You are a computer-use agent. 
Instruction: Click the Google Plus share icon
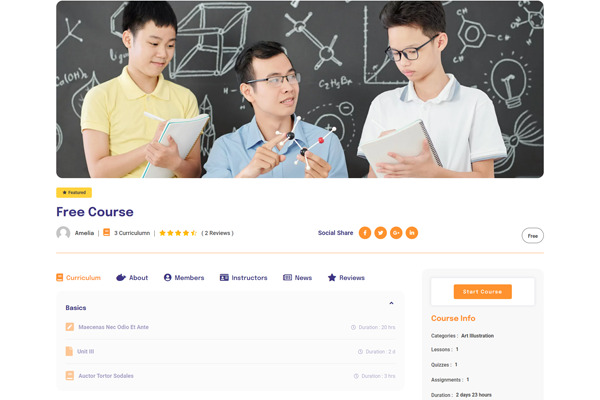pyautogui.click(x=396, y=233)
